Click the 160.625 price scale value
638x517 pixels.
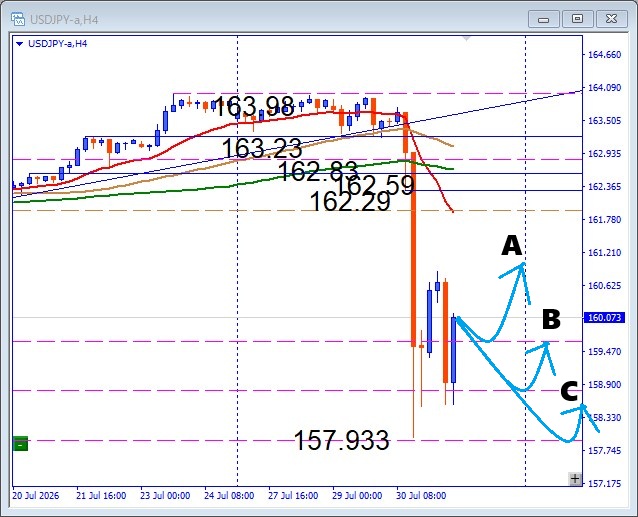pyautogui.click(x=605, y=285)
